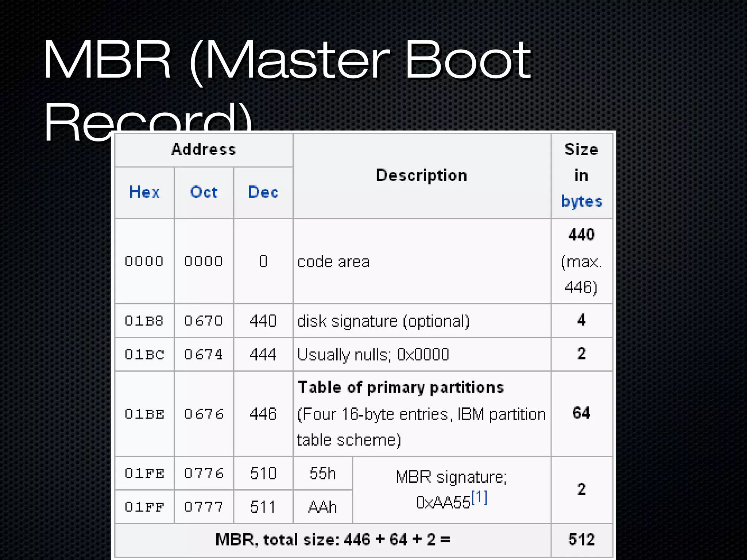This screenshot has width=747, height=560.
Task: Click the hex address 01B8
Action: 144,321
